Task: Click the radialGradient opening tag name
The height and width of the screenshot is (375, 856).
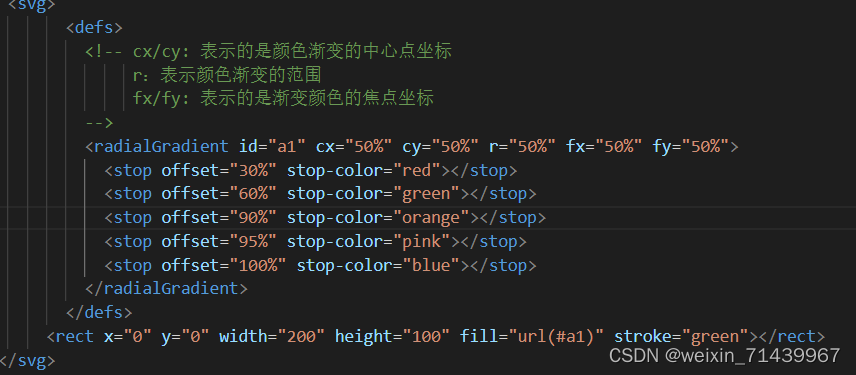Action: pyautogui.click(x=161, y=146)
